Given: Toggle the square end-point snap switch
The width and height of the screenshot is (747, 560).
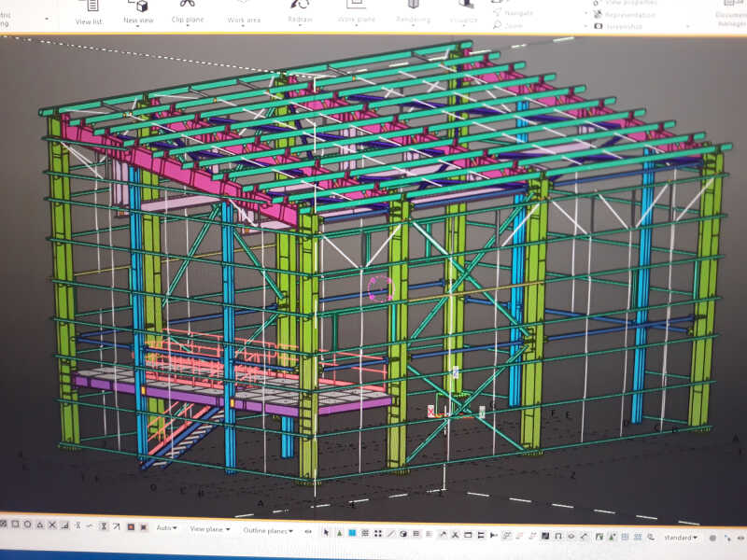Looking at the screenshot, I should 14,524.
